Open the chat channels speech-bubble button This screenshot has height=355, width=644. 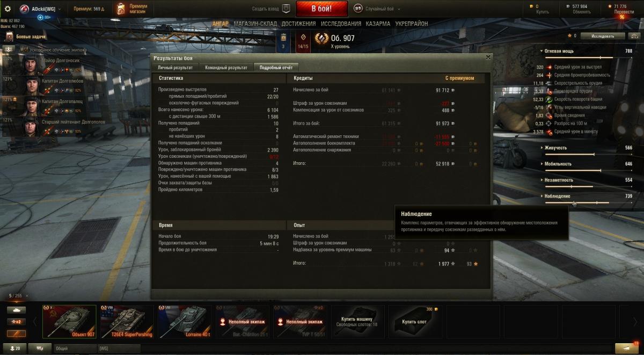(x=40, y=348)
